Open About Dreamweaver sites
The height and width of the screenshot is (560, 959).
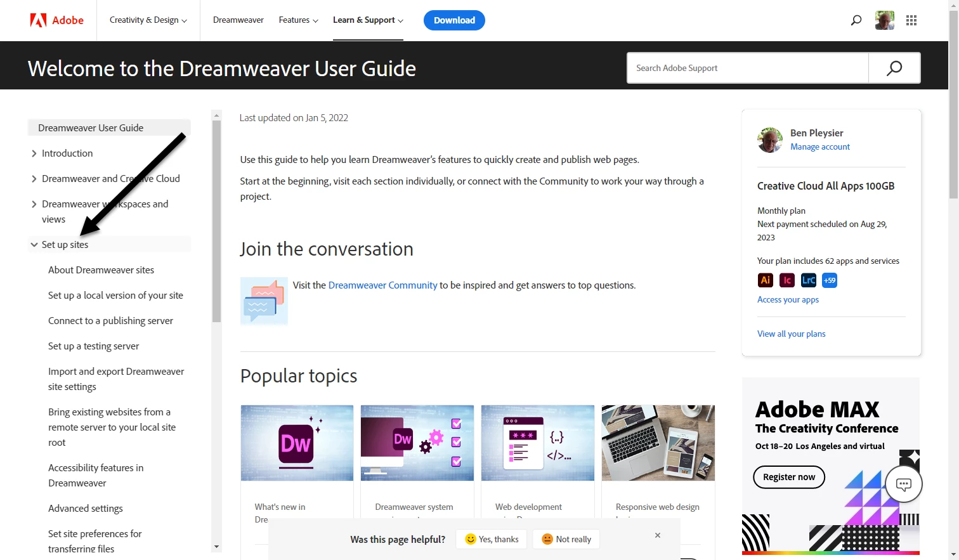click(101, 270)
